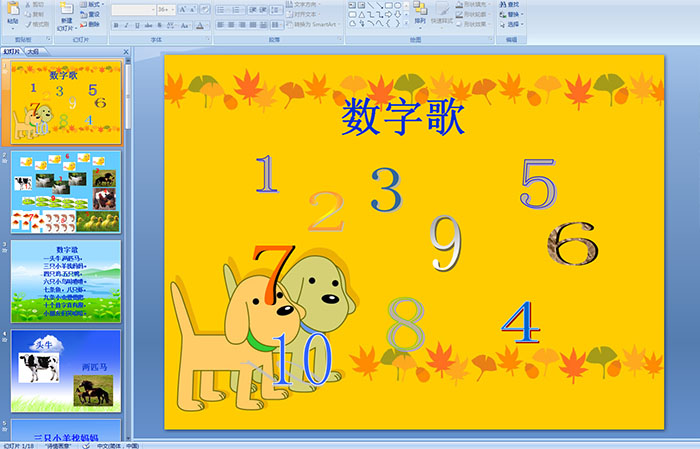
Task: Switch to the Outline (大纲) tab
Action: coord(33,51)
